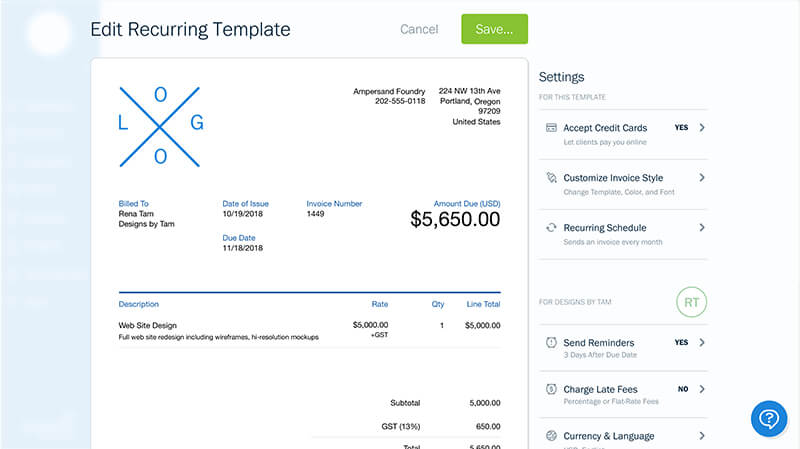The image size is (800, 449).
Task: Click Ampersand Foundry company name
Action: [x=389, y=91]
